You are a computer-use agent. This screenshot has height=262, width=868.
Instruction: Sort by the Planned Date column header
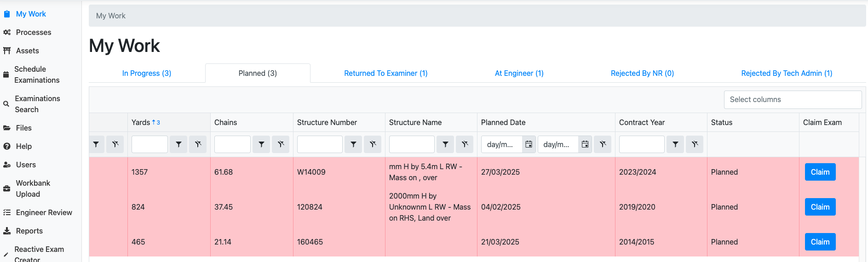(x=503, y=122)
